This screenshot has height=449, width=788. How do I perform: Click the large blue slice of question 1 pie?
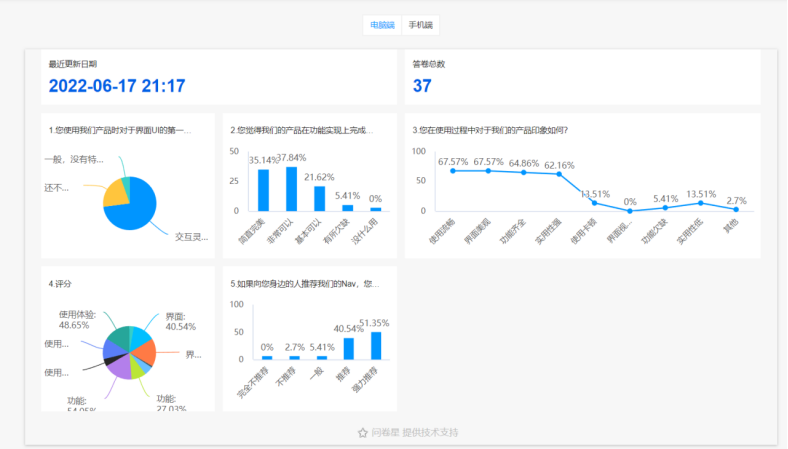(x=138, y=211)
